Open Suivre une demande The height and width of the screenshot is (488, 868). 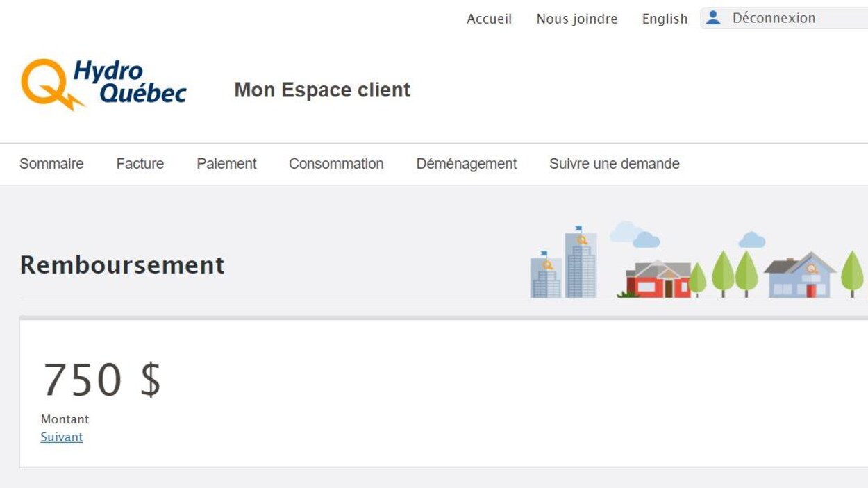coord(614,164)
